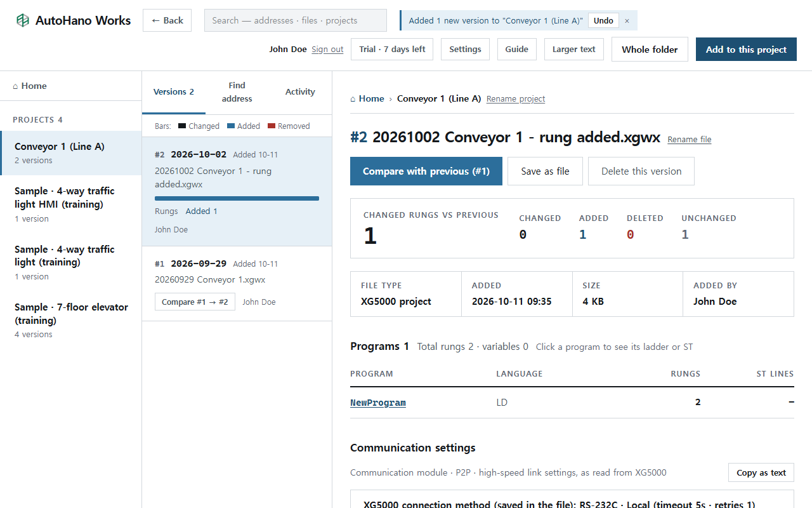
Task: Select version #1 dated 2026-09-29
Action: [x=237, y=284]
